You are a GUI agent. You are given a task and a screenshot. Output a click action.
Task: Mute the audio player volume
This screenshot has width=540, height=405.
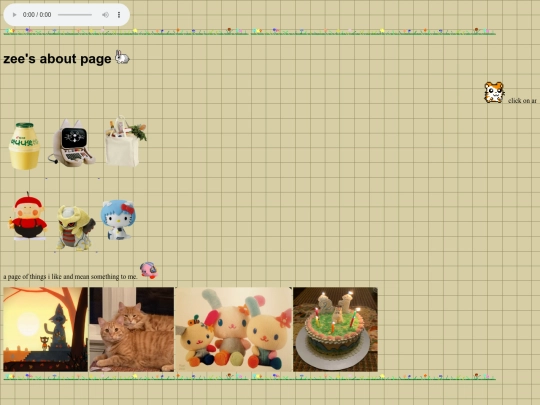(105, 15)
